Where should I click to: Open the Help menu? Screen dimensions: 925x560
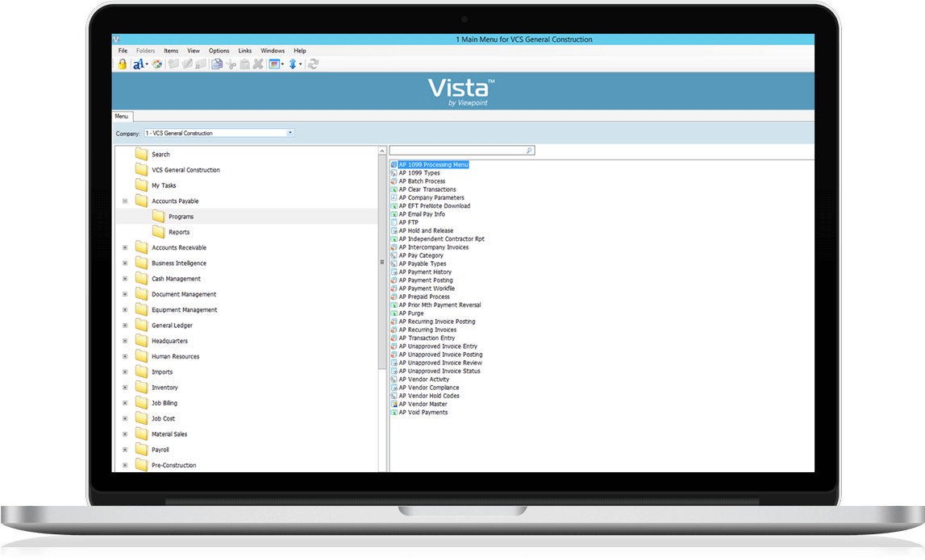coord(300,51)
